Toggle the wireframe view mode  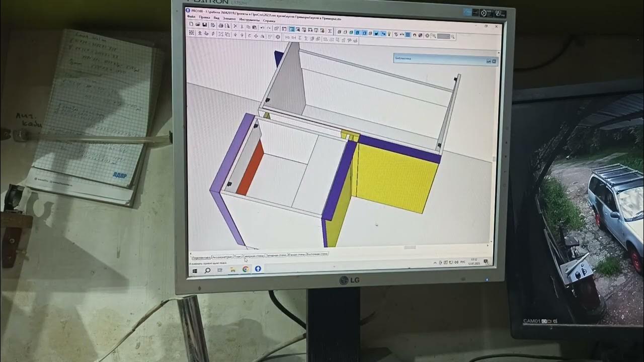339,32
